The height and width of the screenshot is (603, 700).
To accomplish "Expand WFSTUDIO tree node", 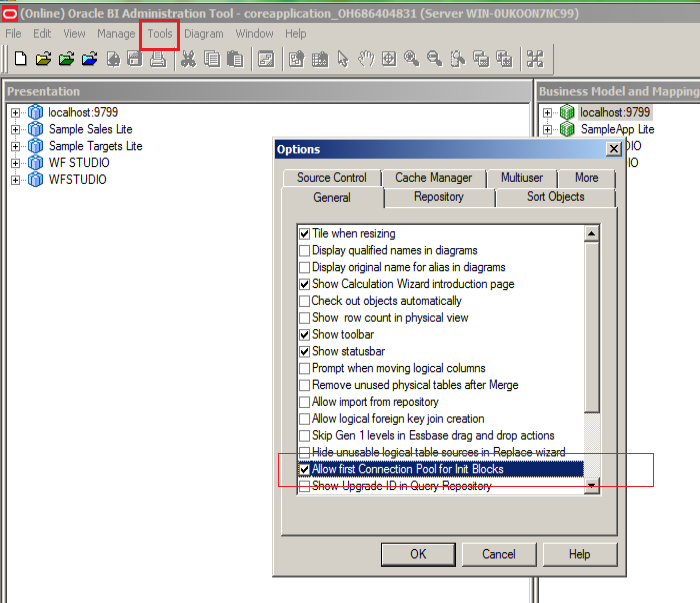I will pyautogui.click(x=15, y=180).
